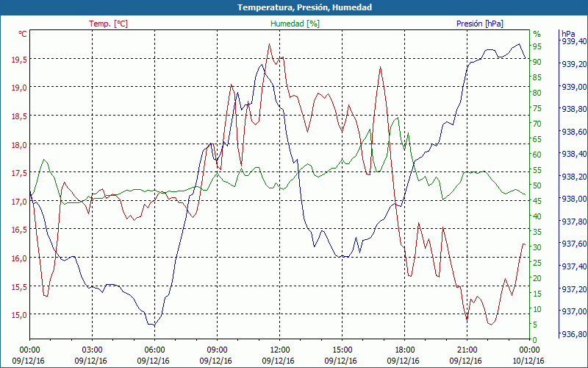Click the '938,20' pressure axis value
This screenshot has width=588, height=368.
[x=574, y=177]
